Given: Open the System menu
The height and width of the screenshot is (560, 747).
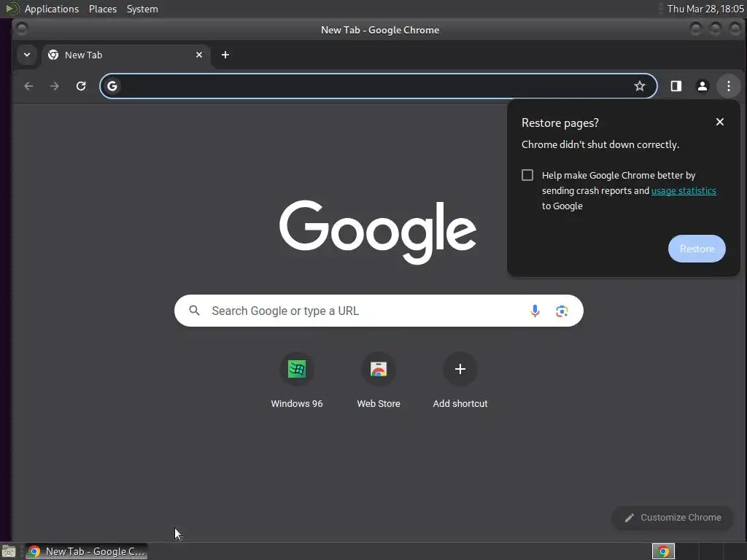Looking at the screenshot, I should point(142,9).
